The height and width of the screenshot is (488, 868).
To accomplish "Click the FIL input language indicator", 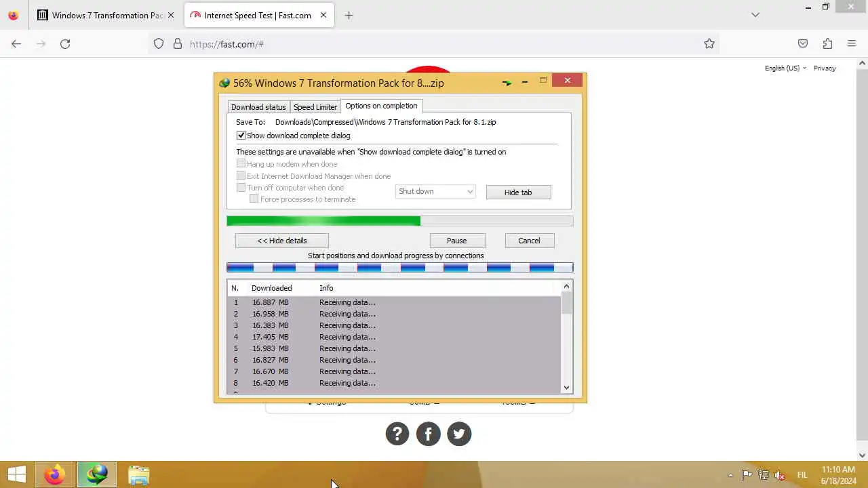I will [x=802, y=475].
